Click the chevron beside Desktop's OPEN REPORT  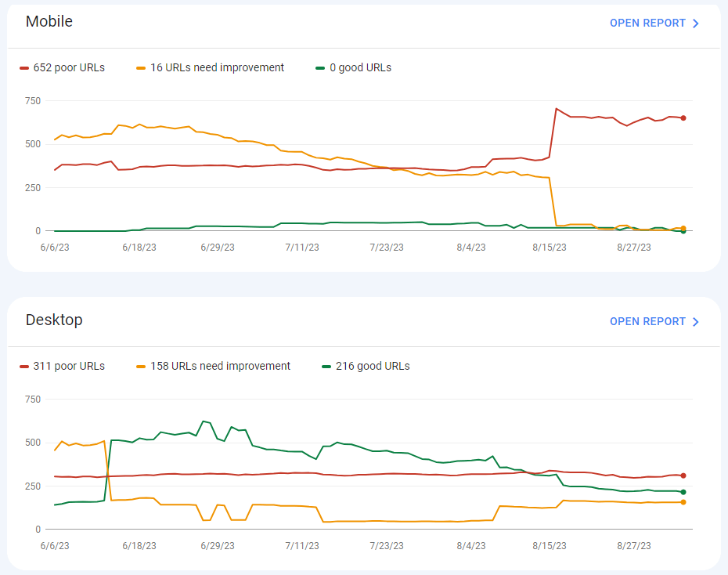point(695,321)
